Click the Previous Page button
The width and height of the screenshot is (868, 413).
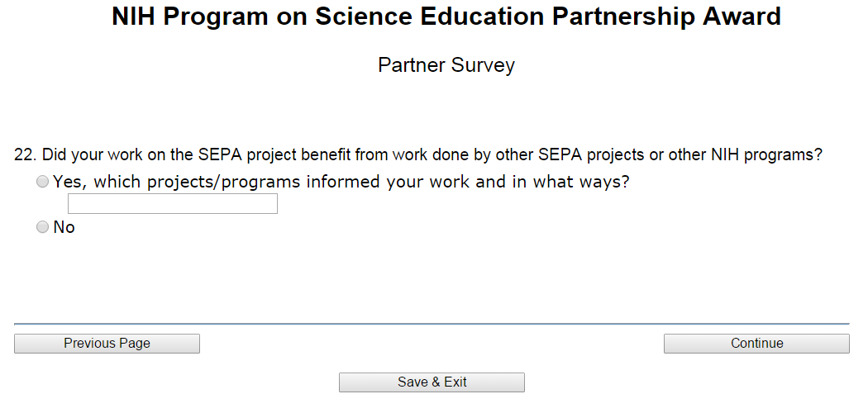pos(107,344)
